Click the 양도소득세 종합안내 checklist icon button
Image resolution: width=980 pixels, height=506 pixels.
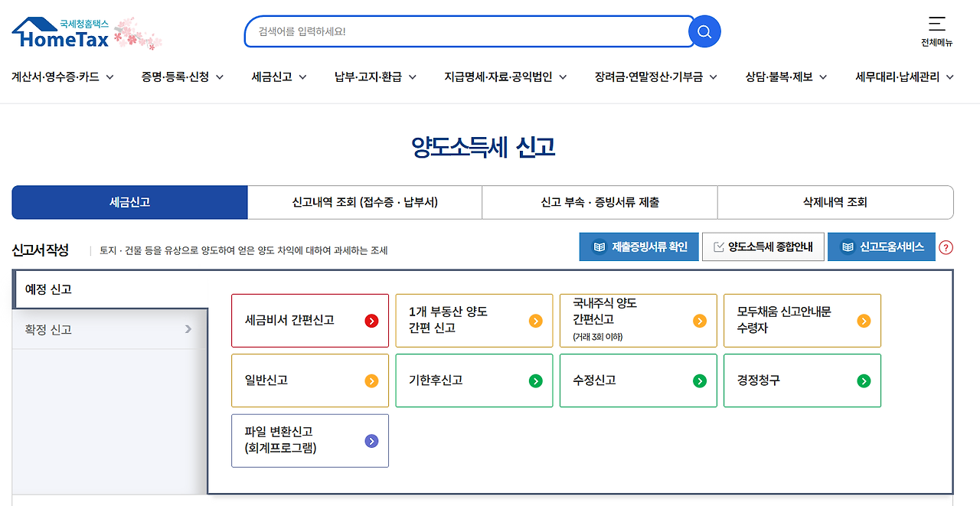coord(763,246)
